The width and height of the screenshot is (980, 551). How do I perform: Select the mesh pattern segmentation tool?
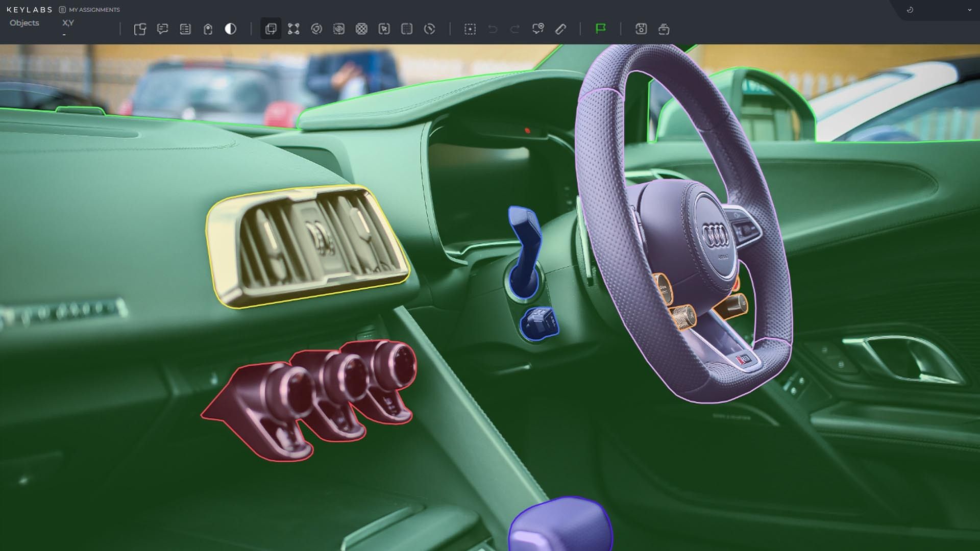click(x=362, y=29)
